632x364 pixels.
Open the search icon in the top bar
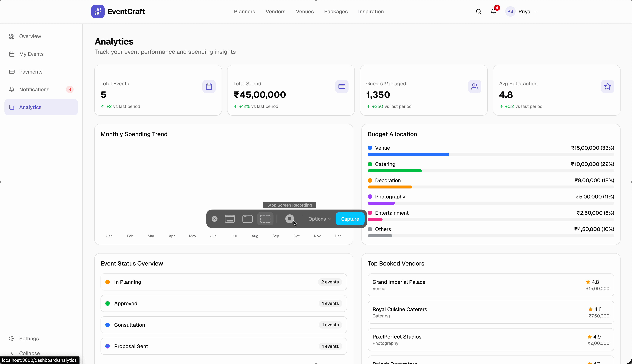(478, 11)
